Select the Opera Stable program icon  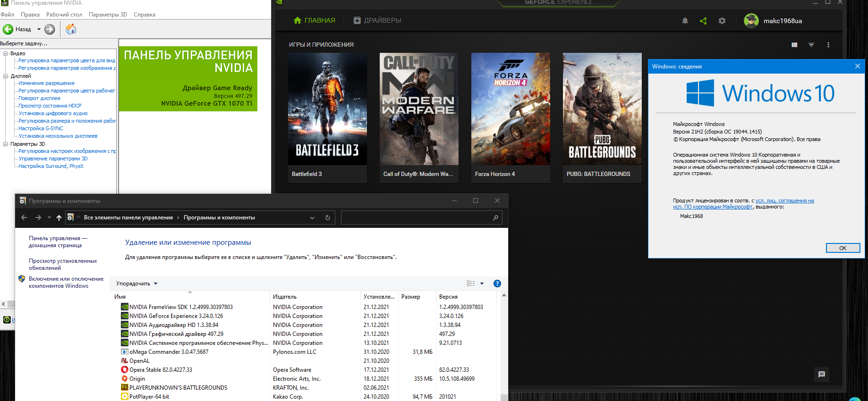coord(125,370)
